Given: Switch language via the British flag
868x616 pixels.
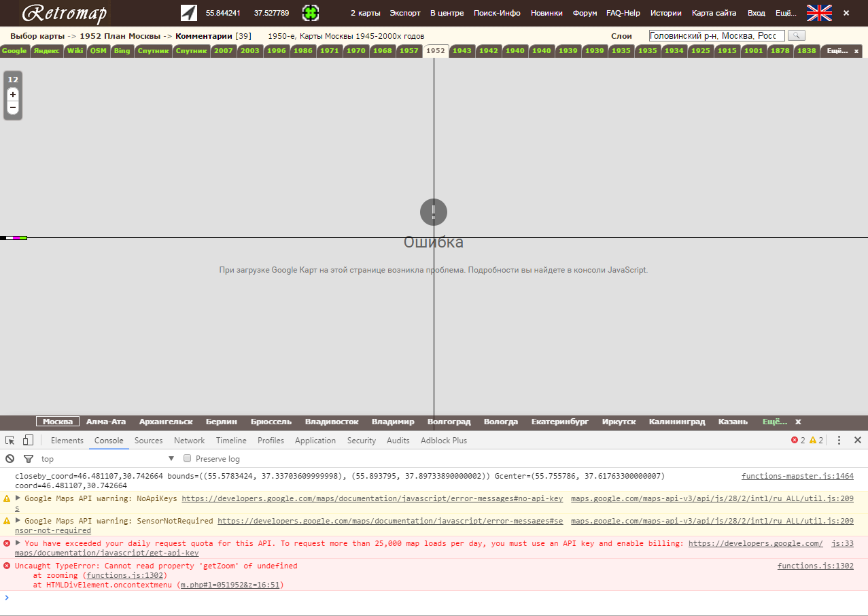Looking at the screenshot, I should pyautogui.click(x=818, y=13).
